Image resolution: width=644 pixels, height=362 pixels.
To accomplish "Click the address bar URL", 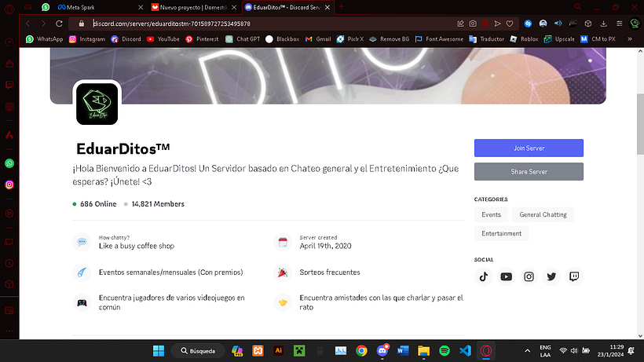I will click(172, 24).
